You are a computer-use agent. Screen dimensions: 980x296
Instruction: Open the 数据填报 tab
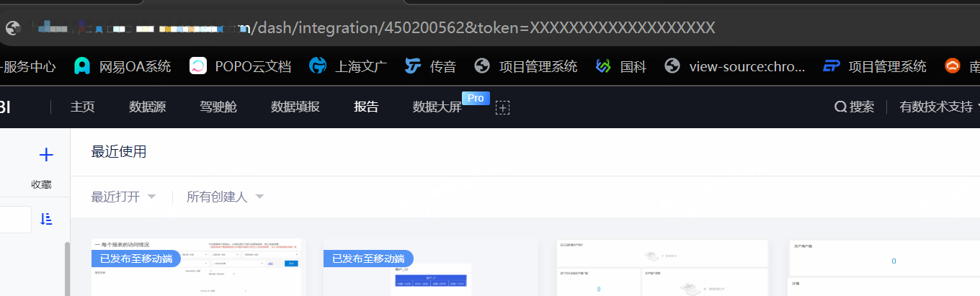click(x=295, y=107)
